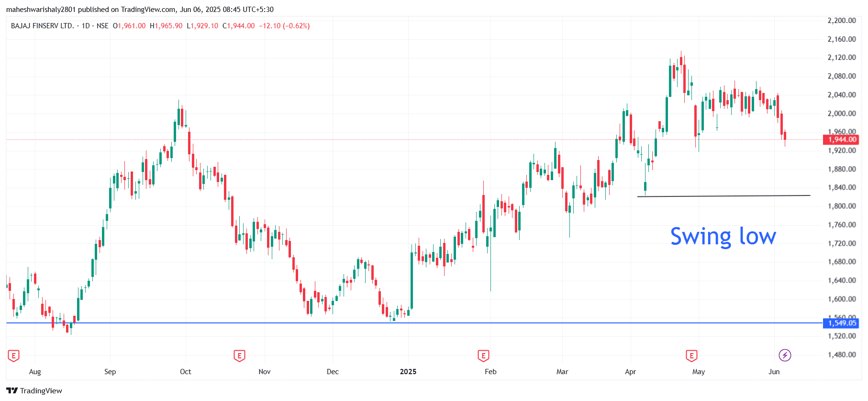The width and height of the screenshot is (868, 401).
Task: Select the "Sep" time axis label
Action: click(x=110, y=372)
